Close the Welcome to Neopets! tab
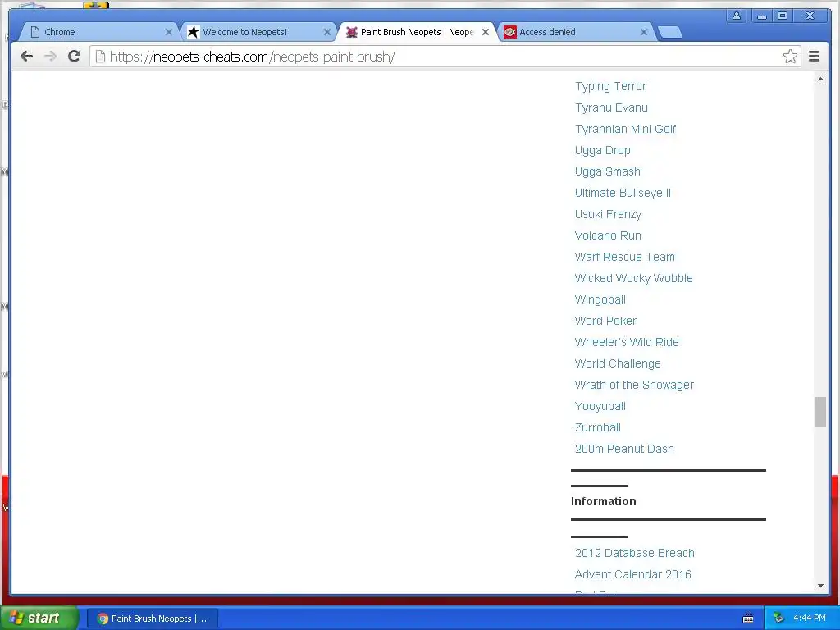Viewport: 840px width, 630px height. pos(327,32)
